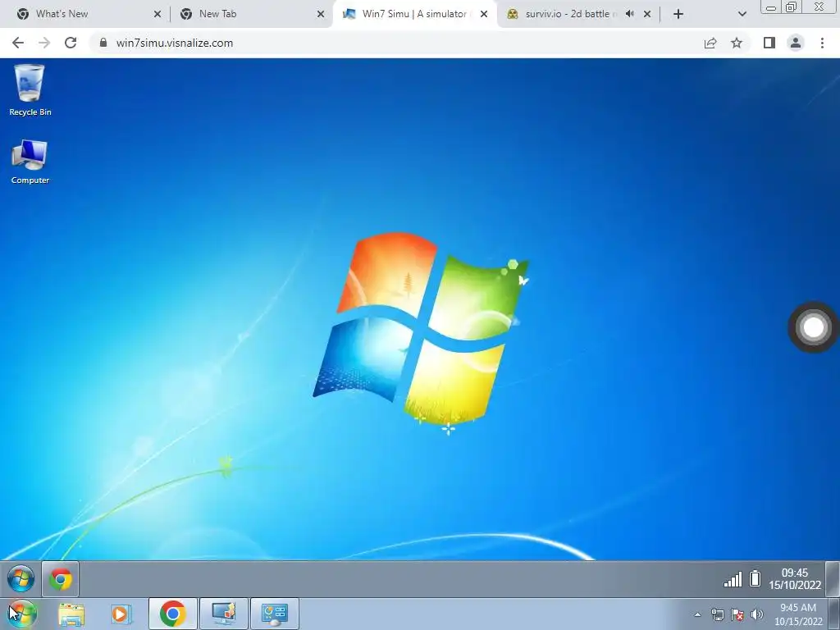Open the monitor personalization taskbar app

point(224,614)
